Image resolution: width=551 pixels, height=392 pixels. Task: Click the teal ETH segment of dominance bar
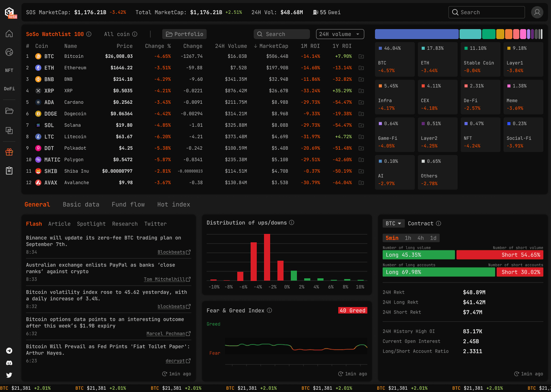[x=470, y=34]
